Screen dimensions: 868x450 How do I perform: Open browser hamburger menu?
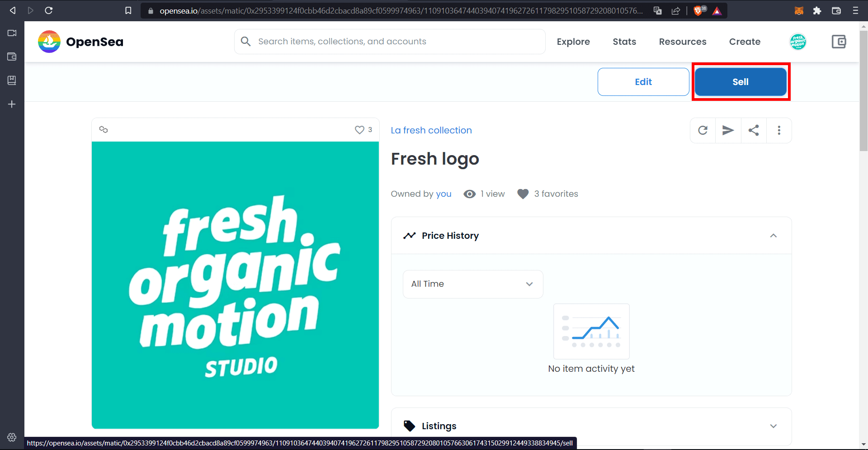click(x=855, y=10)
